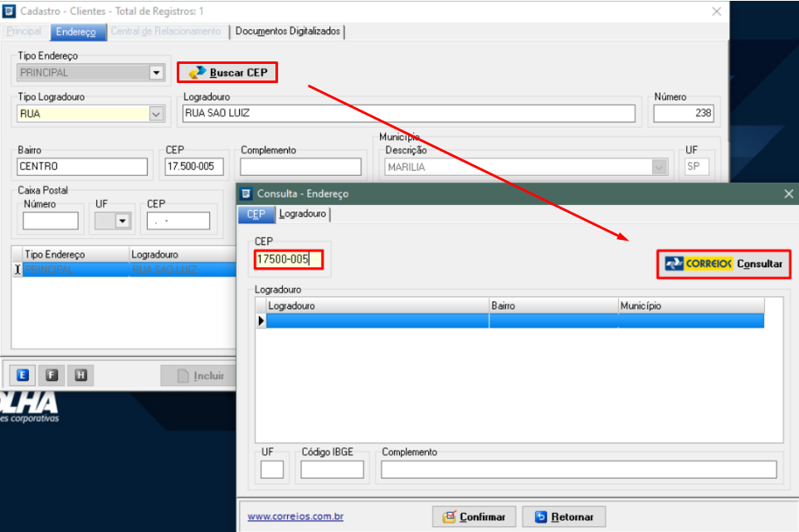799x532 pixels.
Task: Click the Incluir button with page icon
Action: click(x=199, y=376)
